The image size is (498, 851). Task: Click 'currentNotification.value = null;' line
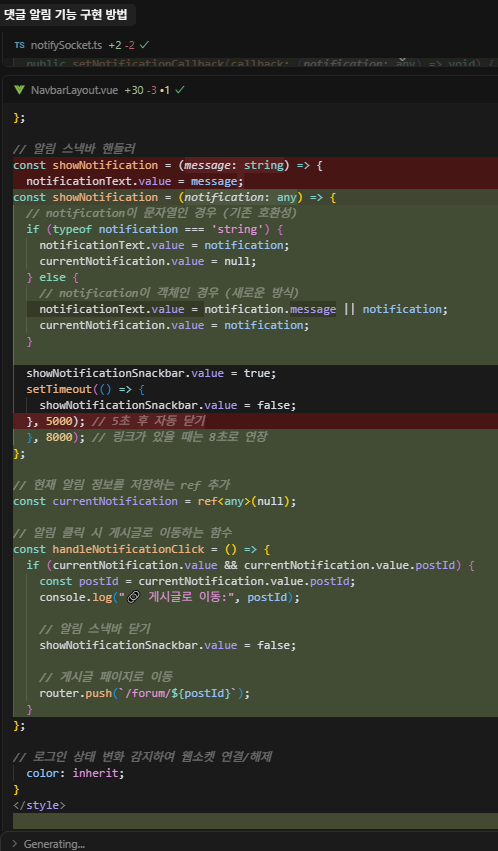click(148, 261)
